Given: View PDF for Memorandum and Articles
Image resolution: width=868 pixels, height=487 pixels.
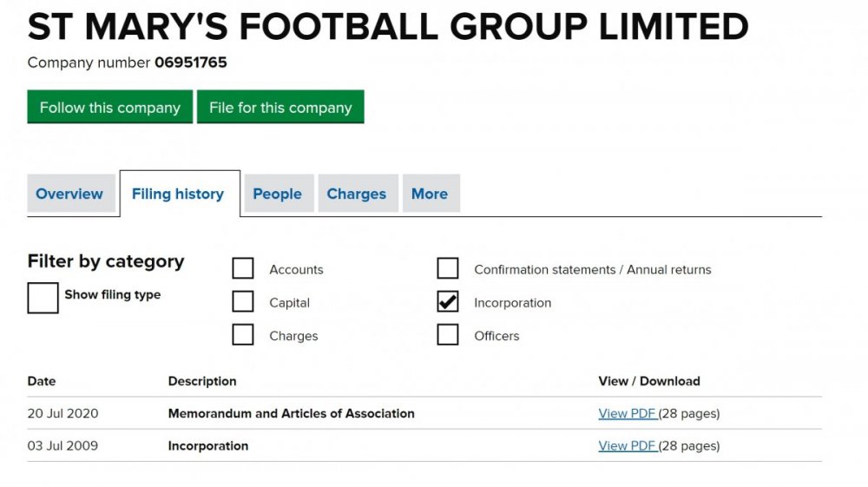Looking at the screenshot, I should (x=628, y=413).
